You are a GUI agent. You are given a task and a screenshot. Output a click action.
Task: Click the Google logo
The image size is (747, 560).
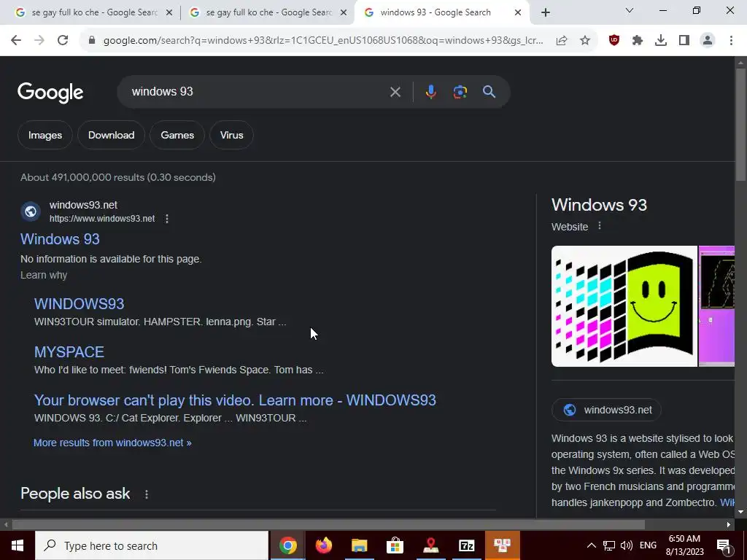[50, 93]
